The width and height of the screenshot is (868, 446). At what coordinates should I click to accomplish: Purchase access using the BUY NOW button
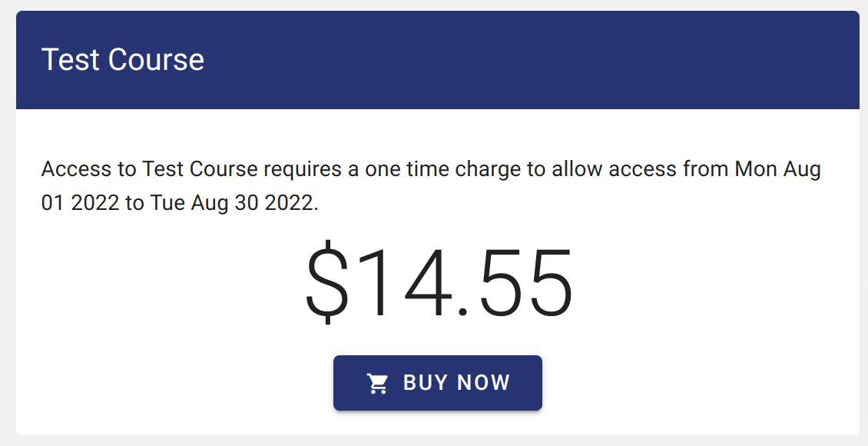pos(437,382)
